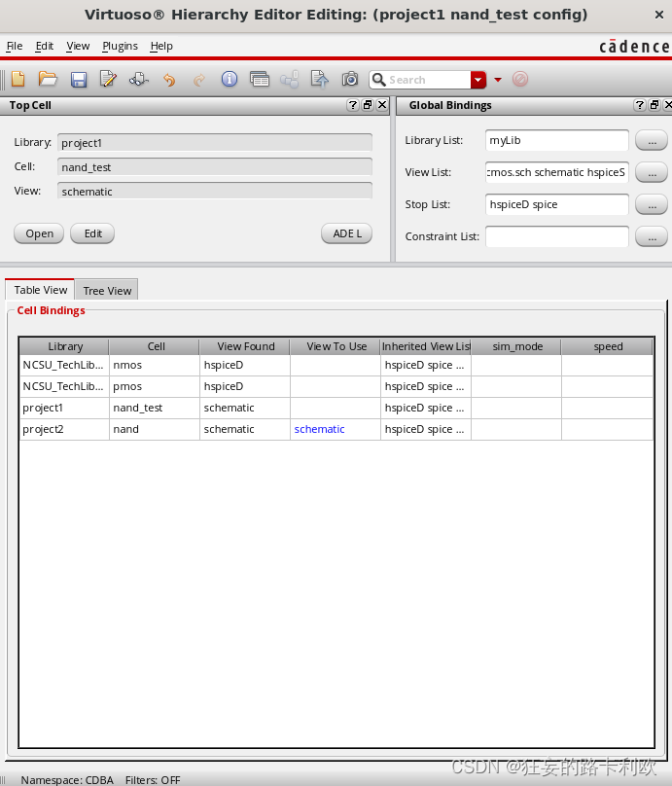Viewport: 672px width, 786px height.
Task: Click the Edit button in Top Cell
Action: 92,233
